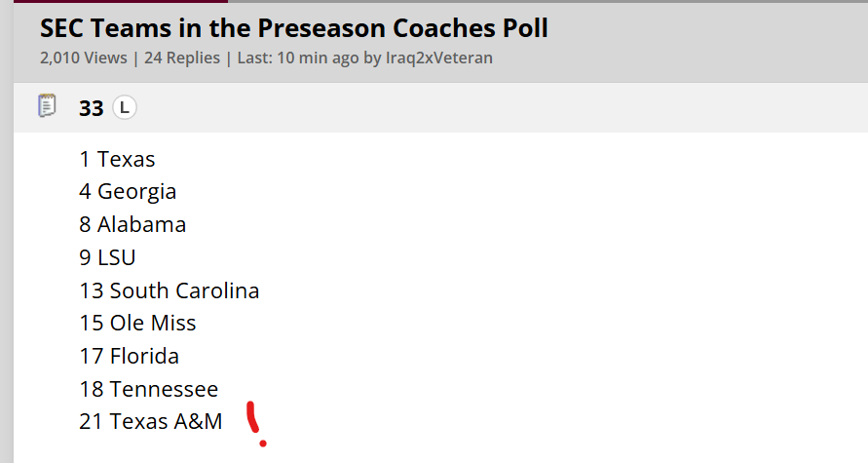
Task: Click the 2,010 Views count
Action: click(84, 58)
